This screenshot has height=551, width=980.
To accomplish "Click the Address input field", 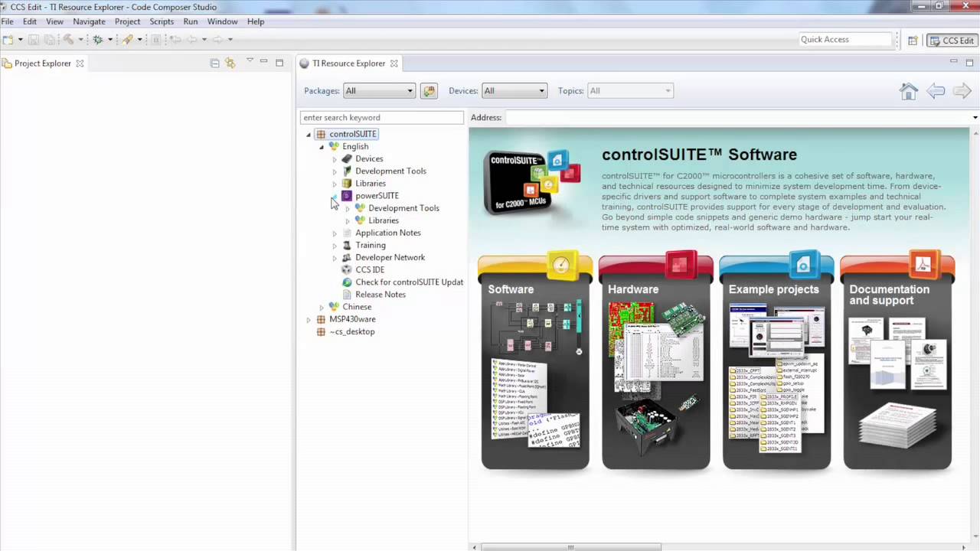I will click(x=737, y=118).
